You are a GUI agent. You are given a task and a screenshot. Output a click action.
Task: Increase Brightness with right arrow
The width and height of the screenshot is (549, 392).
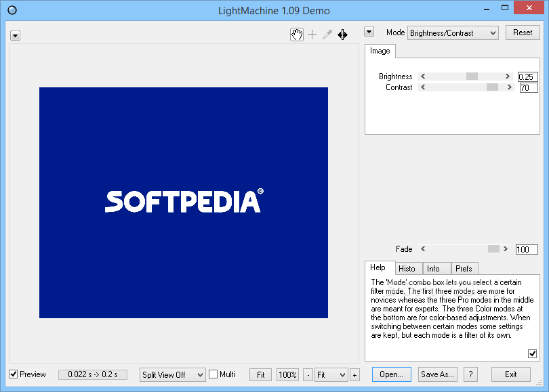pos(508,77)
